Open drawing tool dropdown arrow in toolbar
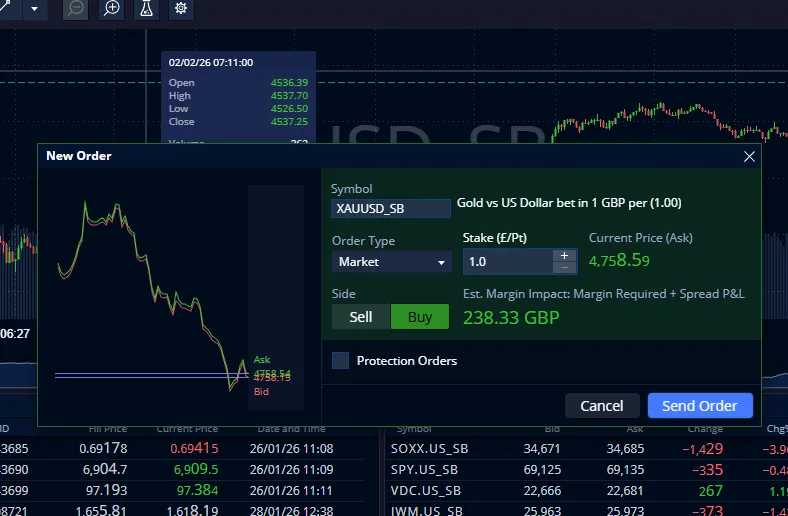The width and height of the screenshot is (788, 516). (34, 9)
